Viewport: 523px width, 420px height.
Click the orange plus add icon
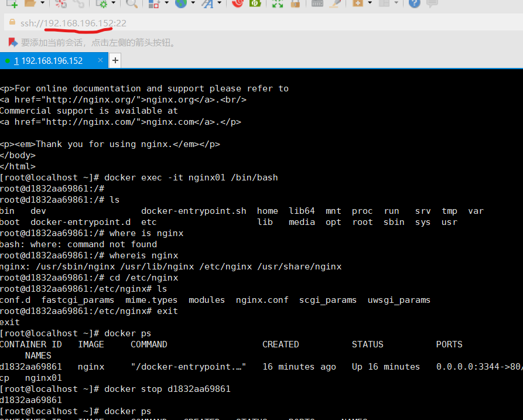[358, 4]
